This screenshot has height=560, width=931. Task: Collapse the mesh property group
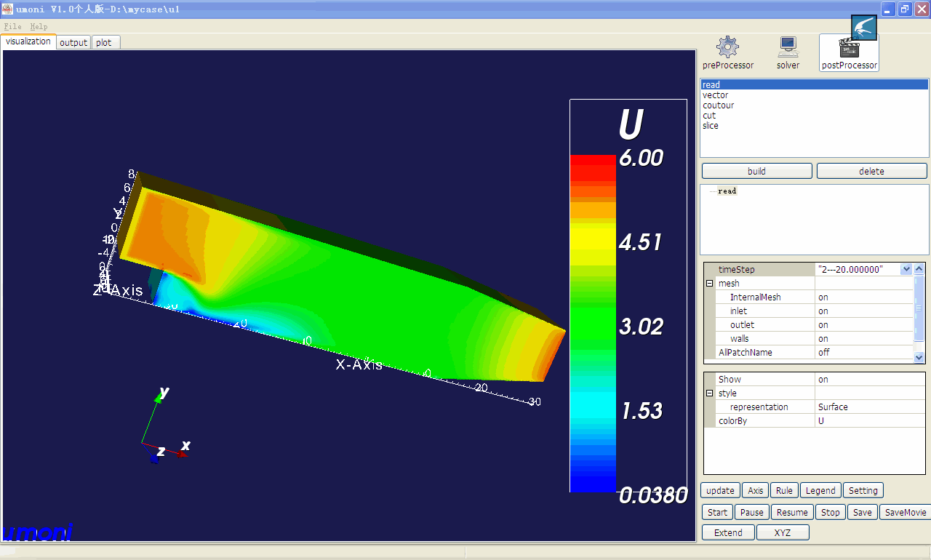[709, 284]
